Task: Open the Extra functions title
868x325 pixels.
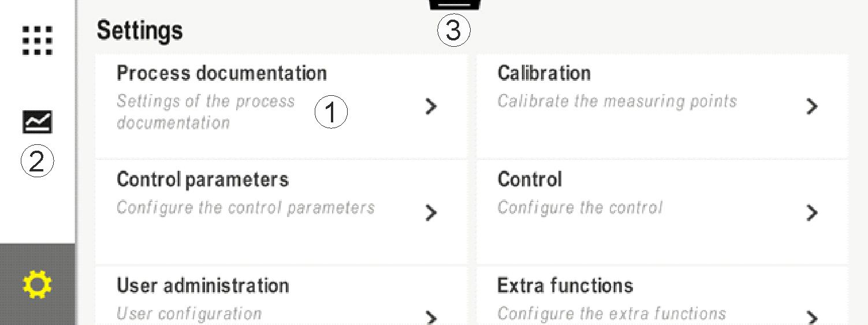Action: (565, 286)
